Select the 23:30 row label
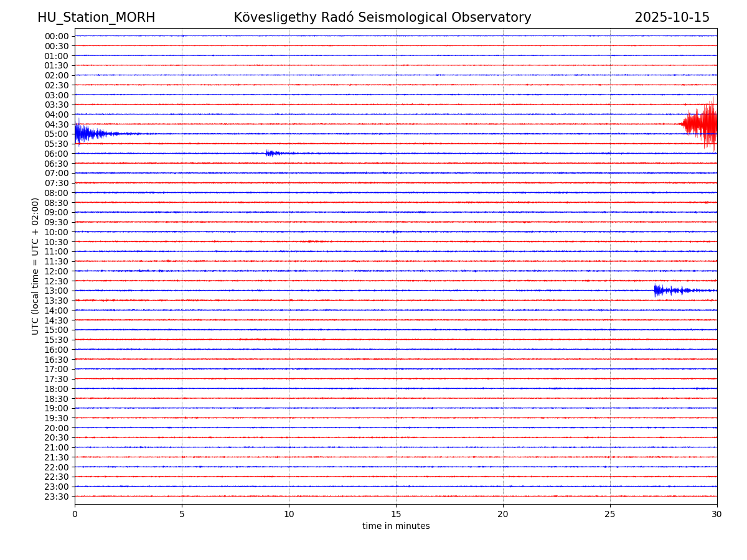 pos(57,497)
